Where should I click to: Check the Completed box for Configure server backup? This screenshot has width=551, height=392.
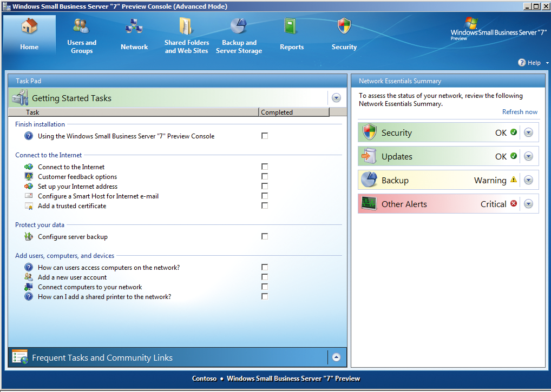pyautogui.click(x=264, y=236)
